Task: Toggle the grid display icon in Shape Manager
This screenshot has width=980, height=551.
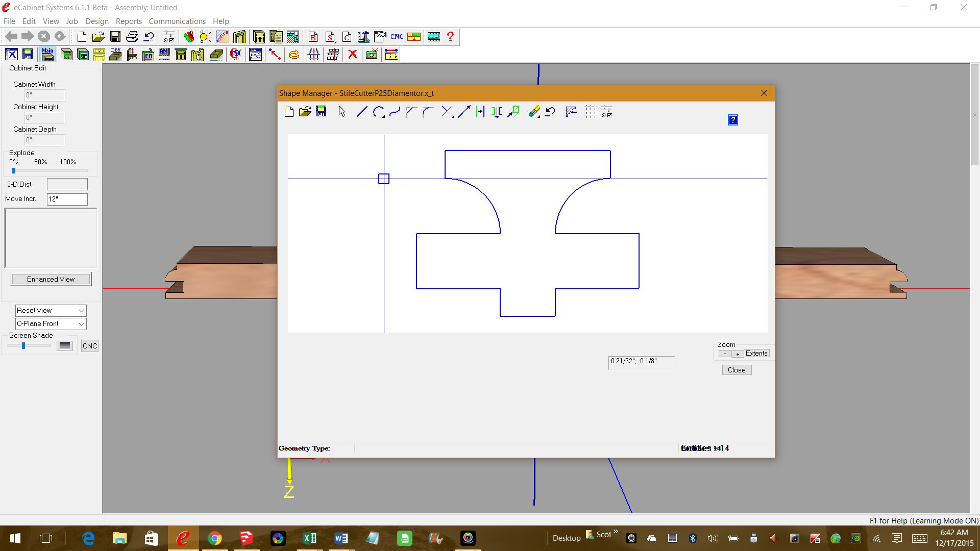Action: pyautogui.click(x=591, y=112)
